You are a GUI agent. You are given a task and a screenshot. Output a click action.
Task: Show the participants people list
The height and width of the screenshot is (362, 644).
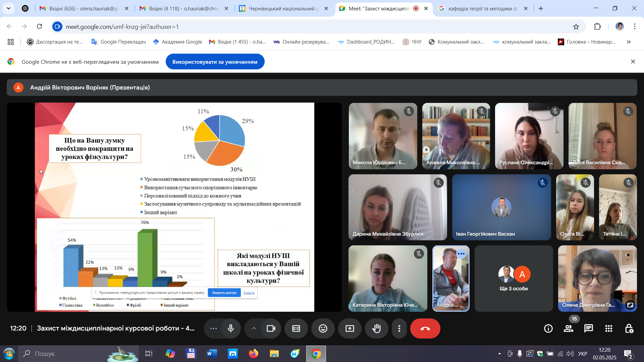(568, 328)
